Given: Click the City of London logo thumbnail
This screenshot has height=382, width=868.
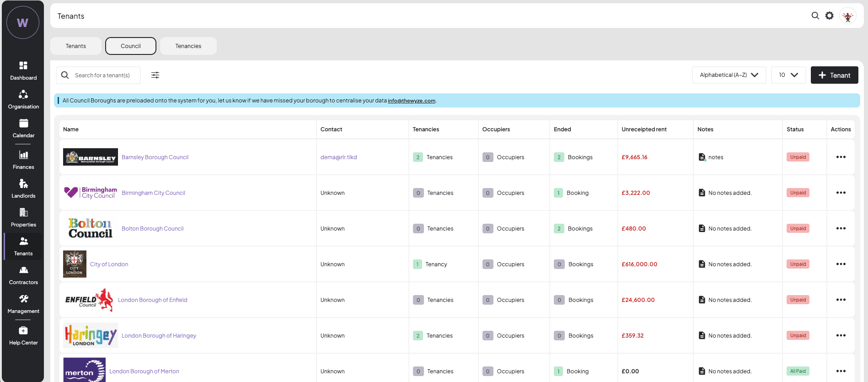Looking at the screenshot, I should click(75, 264).
